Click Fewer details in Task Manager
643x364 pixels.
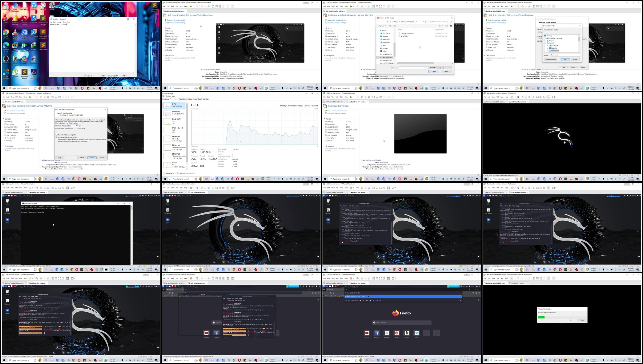(169, 173)
